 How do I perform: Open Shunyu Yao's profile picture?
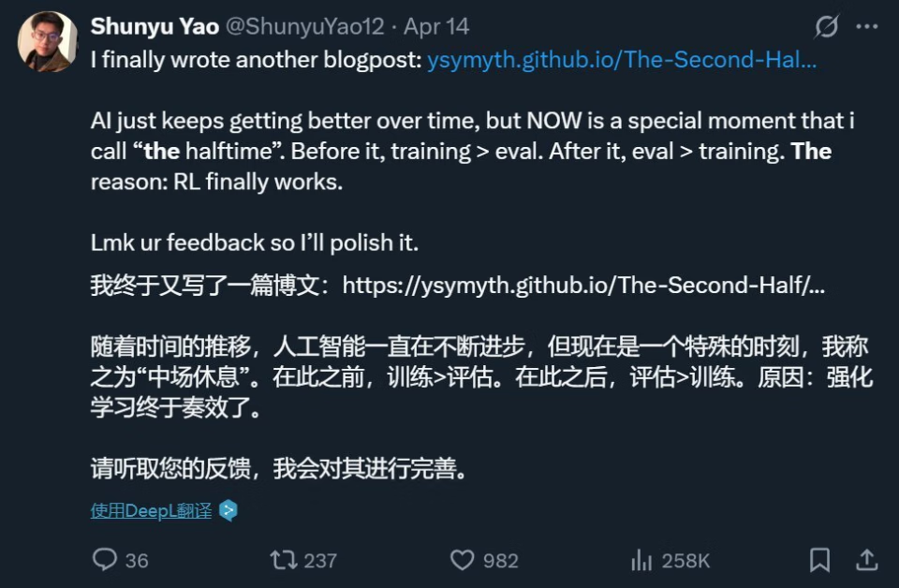48,41
